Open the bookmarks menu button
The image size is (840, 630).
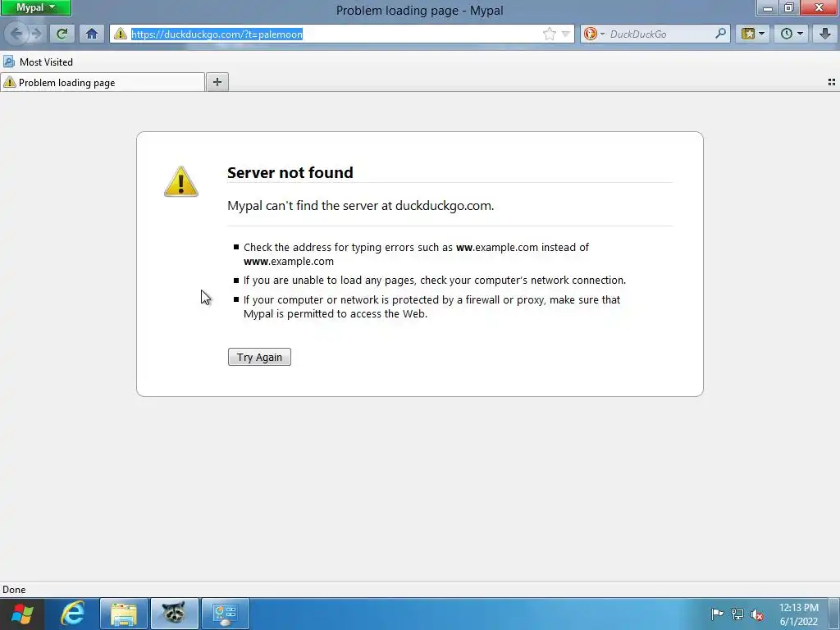[753, 34]
